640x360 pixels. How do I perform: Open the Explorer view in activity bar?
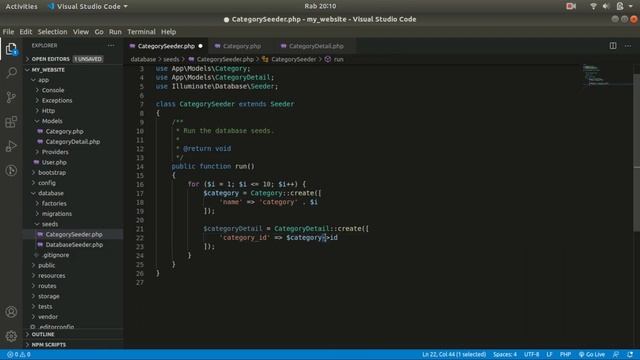pos(11,49)
